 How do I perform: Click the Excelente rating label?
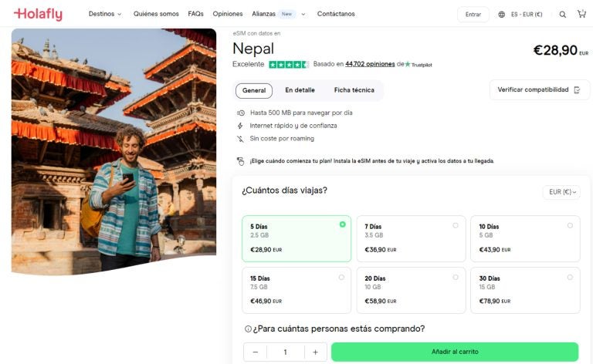pos(248,64)
